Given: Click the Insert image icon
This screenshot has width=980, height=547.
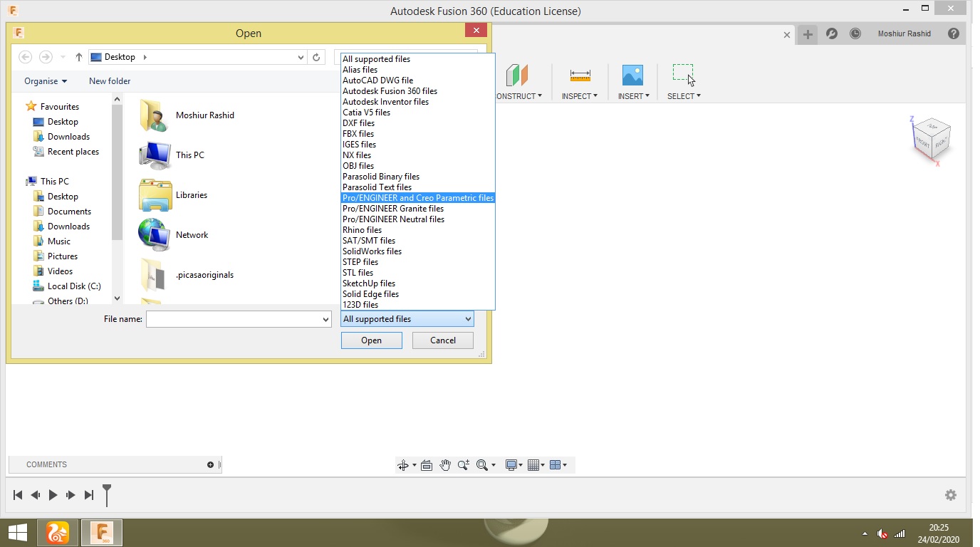Looking at the screenshot, I should tap(632, 75).
